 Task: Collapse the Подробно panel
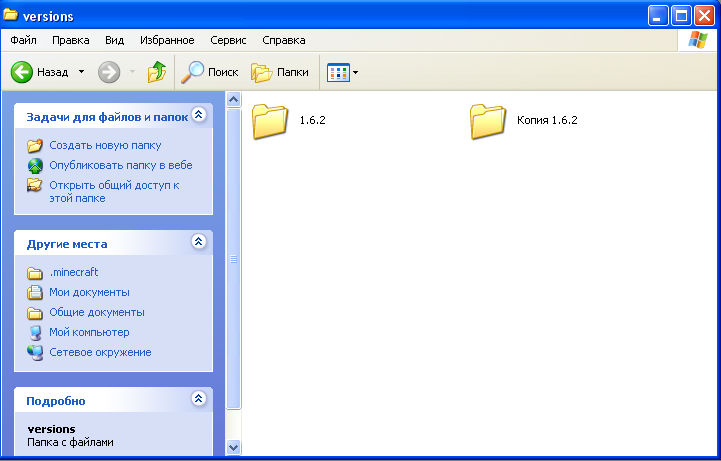click(x=199, y=398)
